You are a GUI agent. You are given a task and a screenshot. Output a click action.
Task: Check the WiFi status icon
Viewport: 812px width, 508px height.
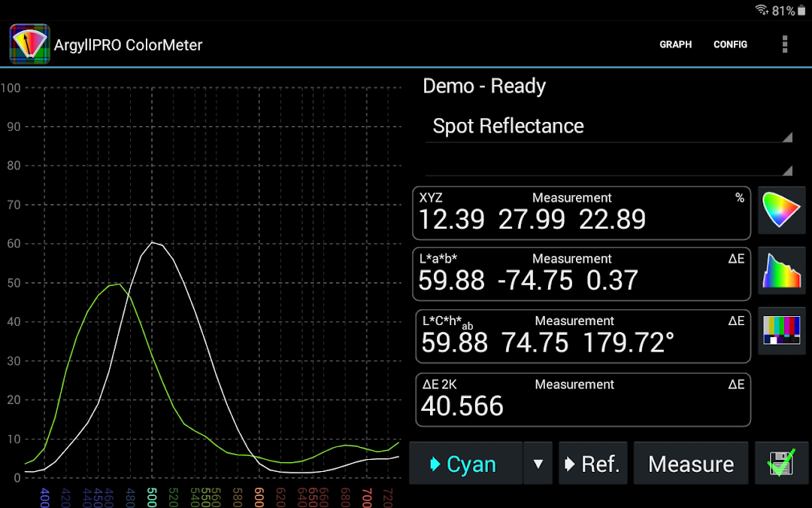click(x=762, y=10)
